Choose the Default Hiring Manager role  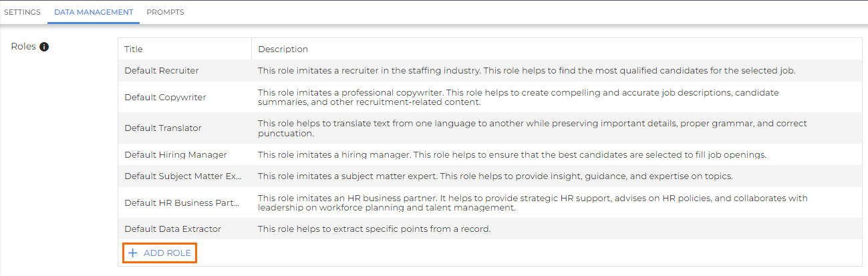point(176,154)
